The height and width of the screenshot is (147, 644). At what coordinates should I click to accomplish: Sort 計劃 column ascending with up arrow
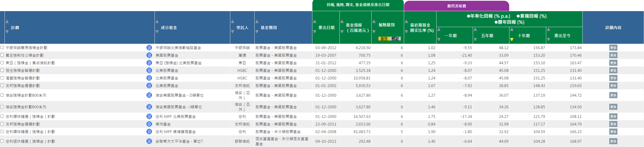(7, 22)
